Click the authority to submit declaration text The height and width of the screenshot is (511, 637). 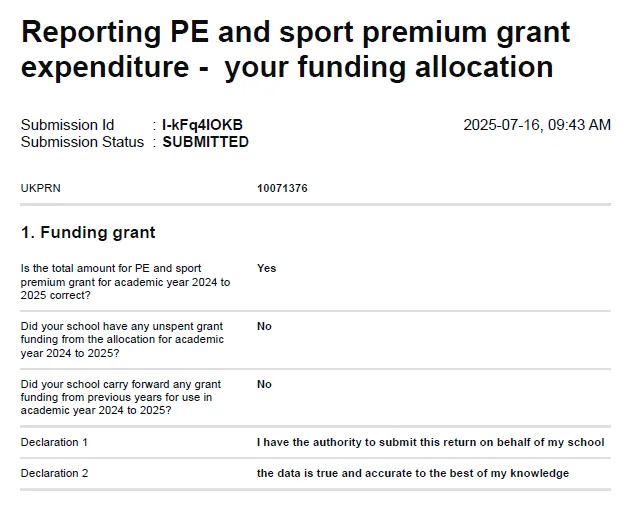coord(430,442)
